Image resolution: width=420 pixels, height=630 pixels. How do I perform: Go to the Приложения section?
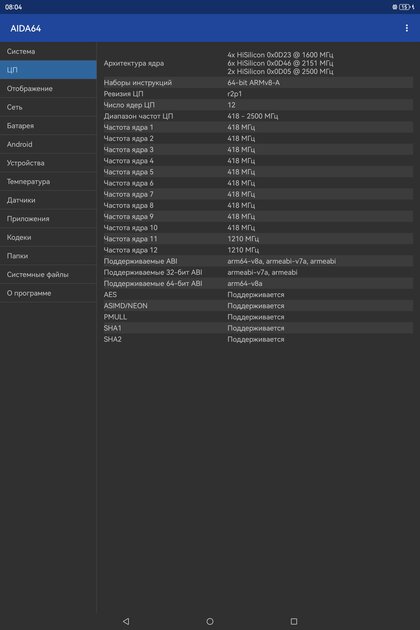48,219
